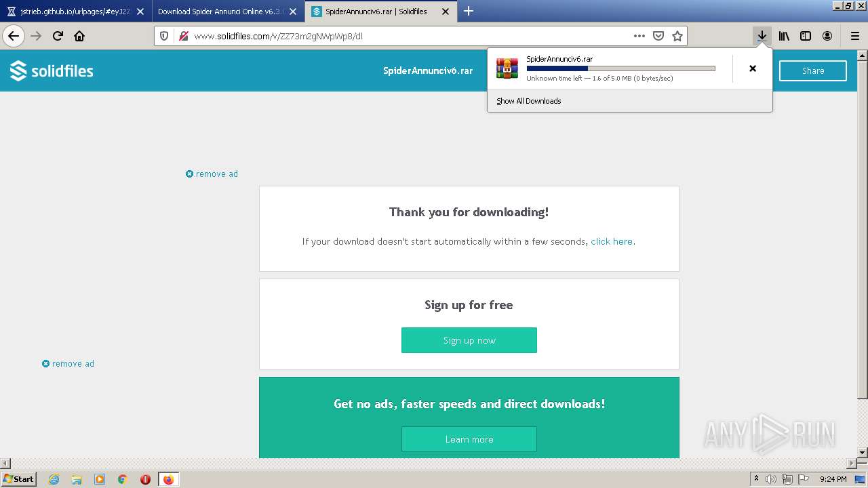Screen dimensions: 868x488
Task: Click the 'click here' download link
Action: (612, 241)
